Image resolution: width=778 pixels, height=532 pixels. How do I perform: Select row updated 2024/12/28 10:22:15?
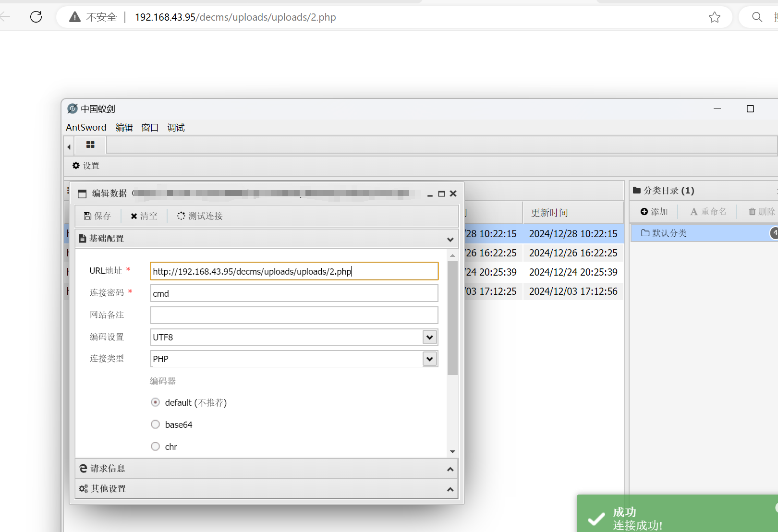tap(573, 234)
